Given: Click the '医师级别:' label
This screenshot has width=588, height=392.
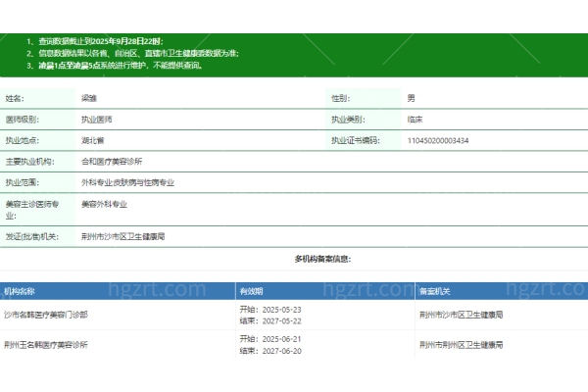Looking at the screenshot, I should click(x=23, y=120).
